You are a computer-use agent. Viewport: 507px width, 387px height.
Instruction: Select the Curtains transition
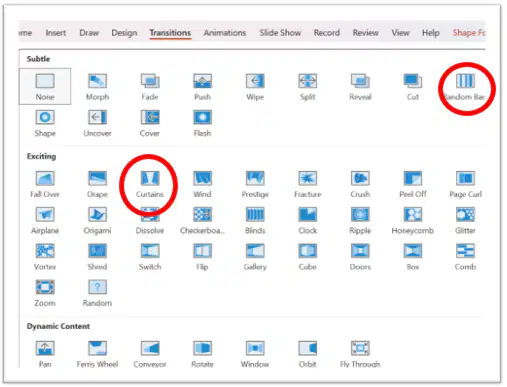point(150,184)
